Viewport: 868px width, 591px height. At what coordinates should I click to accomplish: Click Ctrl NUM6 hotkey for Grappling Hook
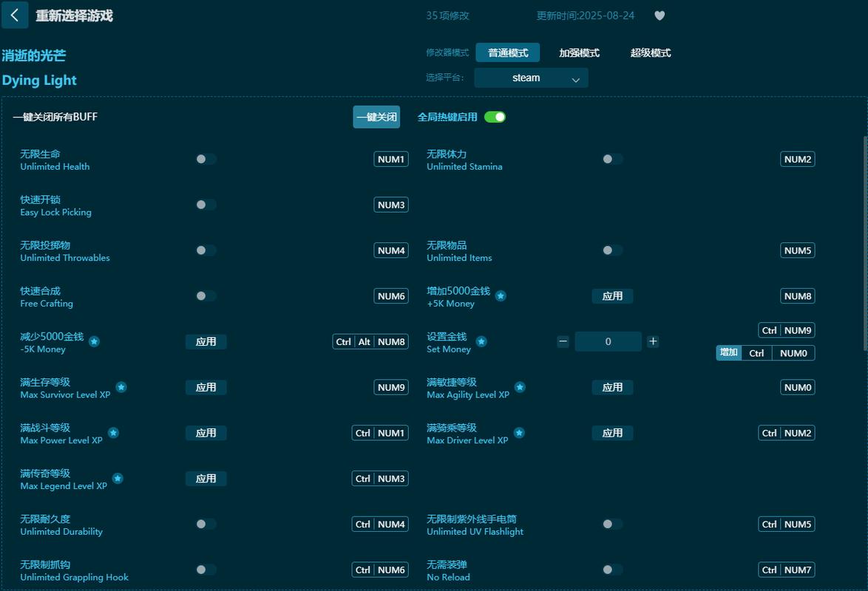point(380,570)
